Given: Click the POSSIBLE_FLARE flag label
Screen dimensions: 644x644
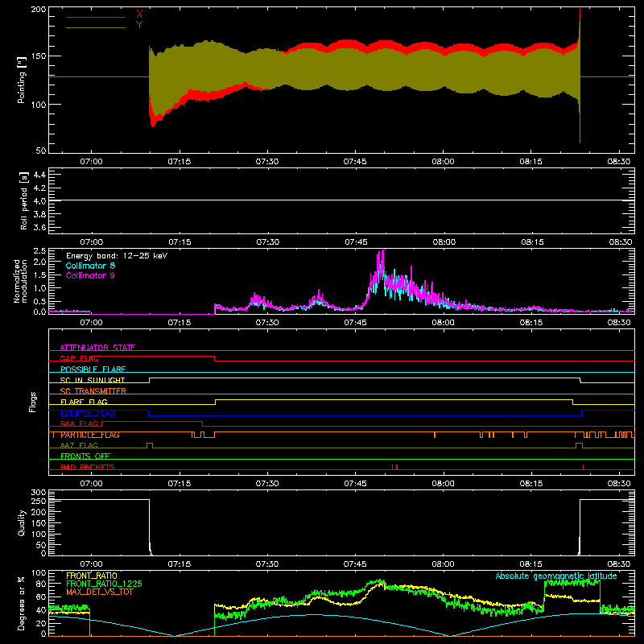Looking at the screenshot, I should (x=93, y=369).
